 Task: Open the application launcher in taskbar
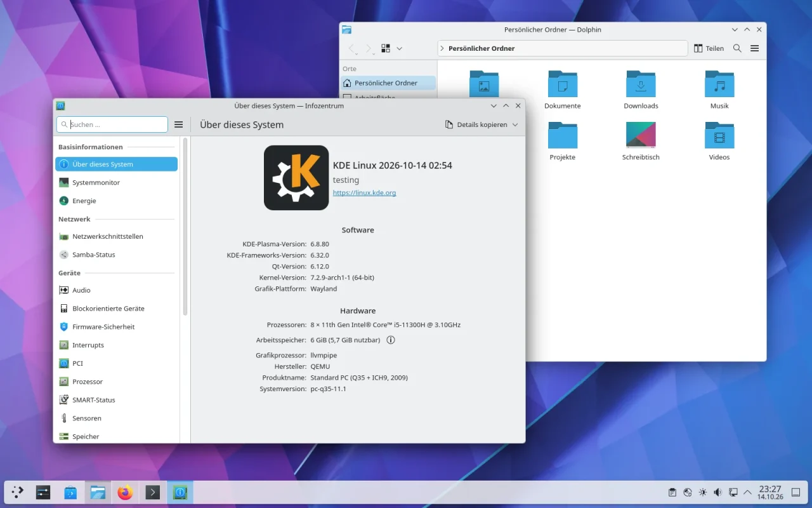18,492
